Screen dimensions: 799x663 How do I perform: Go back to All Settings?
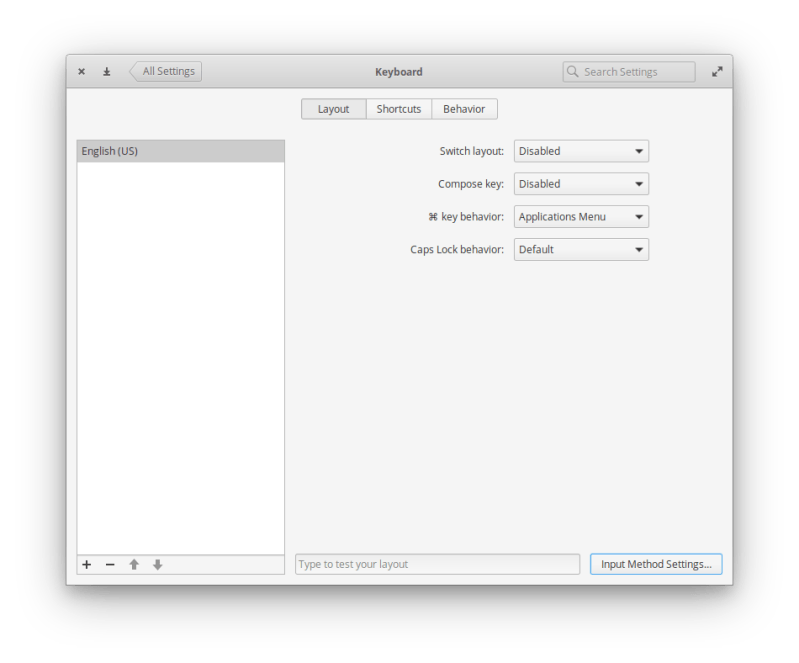point(166,71)
